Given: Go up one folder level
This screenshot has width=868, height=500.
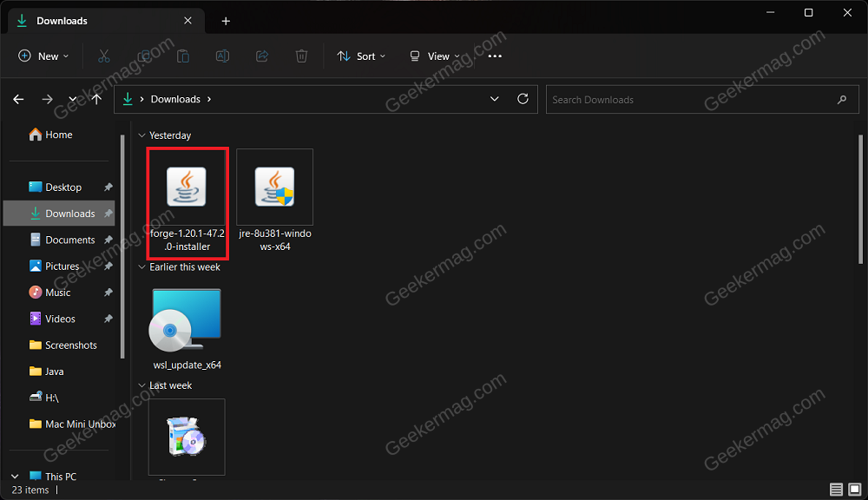Looking at the screenshot, I should coord(97,99).
